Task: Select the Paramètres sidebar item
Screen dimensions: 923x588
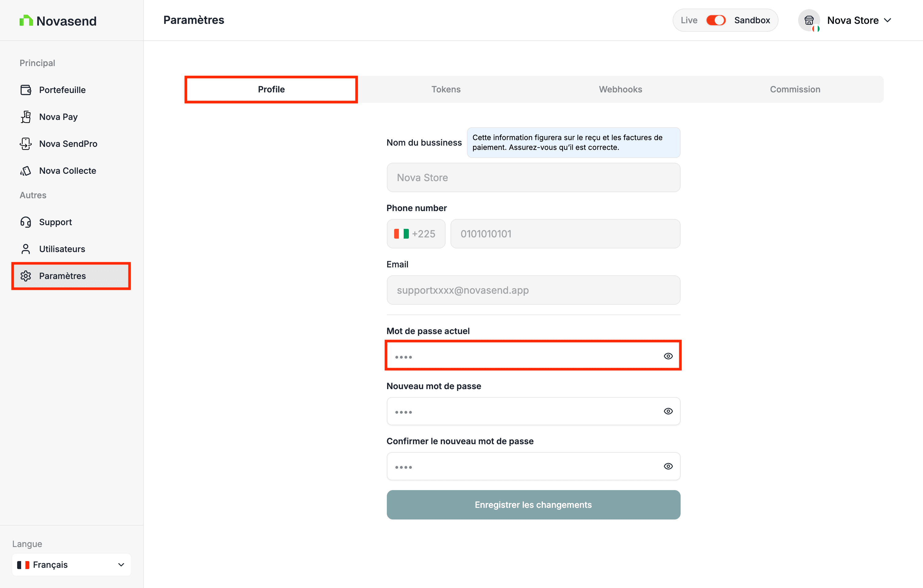Action: pyautogui.click(x=71, y=276)
